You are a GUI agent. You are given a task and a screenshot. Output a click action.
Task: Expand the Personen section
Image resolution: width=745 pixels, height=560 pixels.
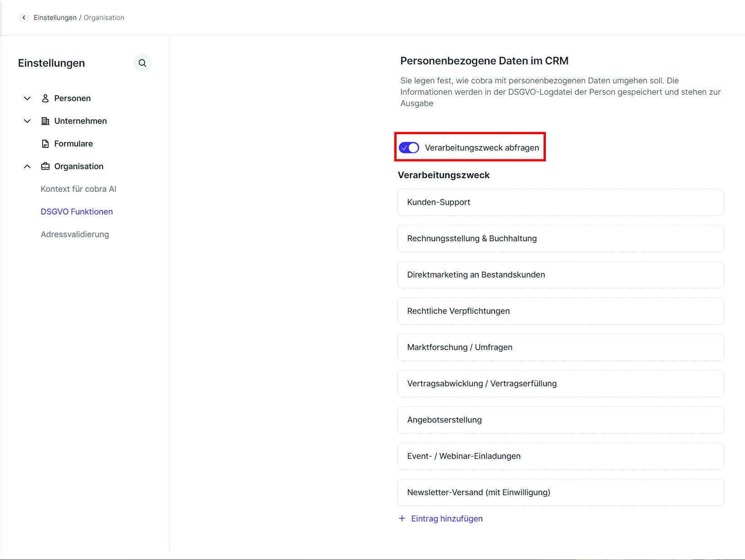click(27, 98)
